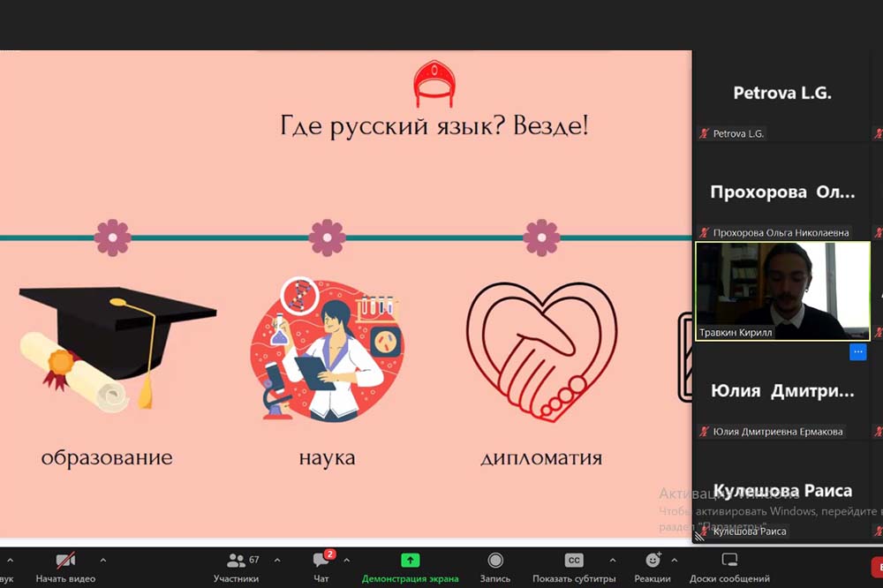Click the green Share Screen icon

tap(410, 561)
